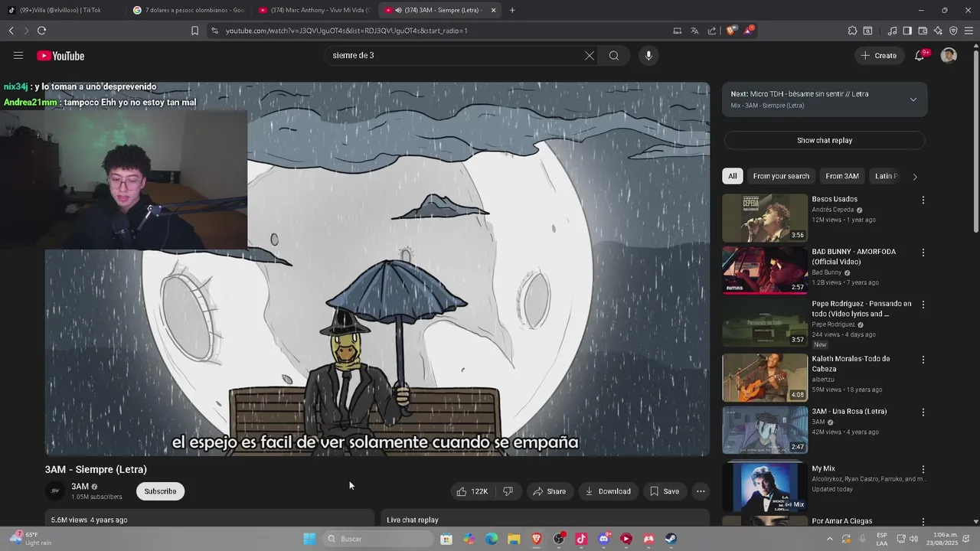
Task: Close the 3AM - Siempre tab
Action: [493, 10]
